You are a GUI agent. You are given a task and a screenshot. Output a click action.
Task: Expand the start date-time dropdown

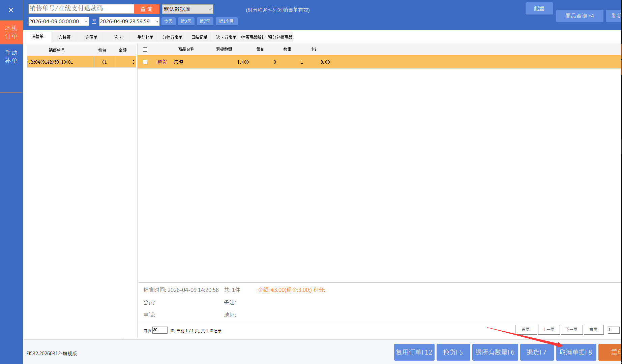point(86,22)
